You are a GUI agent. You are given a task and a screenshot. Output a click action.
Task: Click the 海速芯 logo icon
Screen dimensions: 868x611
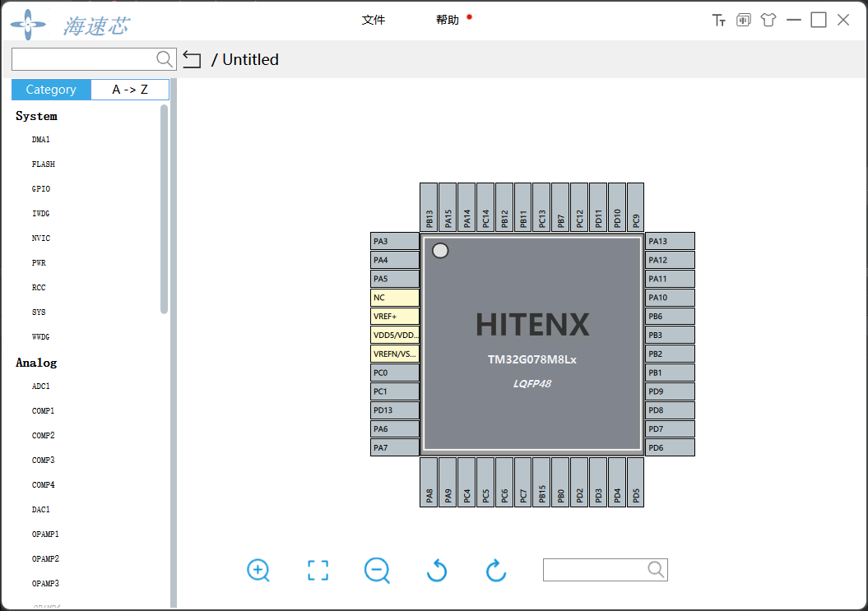pos(28,25)
